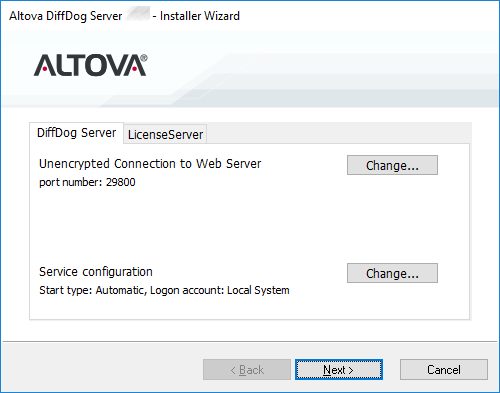
Task: Click the Unencrypted Connection to Web Server heading
Action: (150, 164)
